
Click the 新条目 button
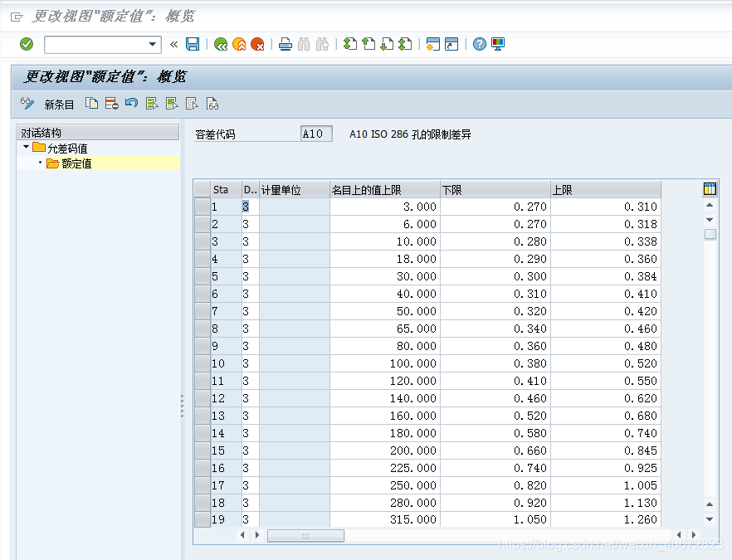pyautogui.click(x=59, y=105)
